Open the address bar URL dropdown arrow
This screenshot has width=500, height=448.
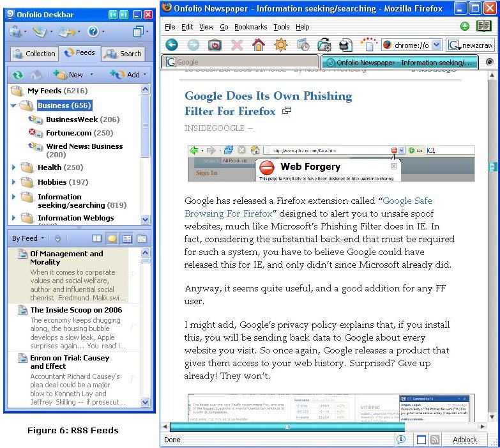point(437,45)
